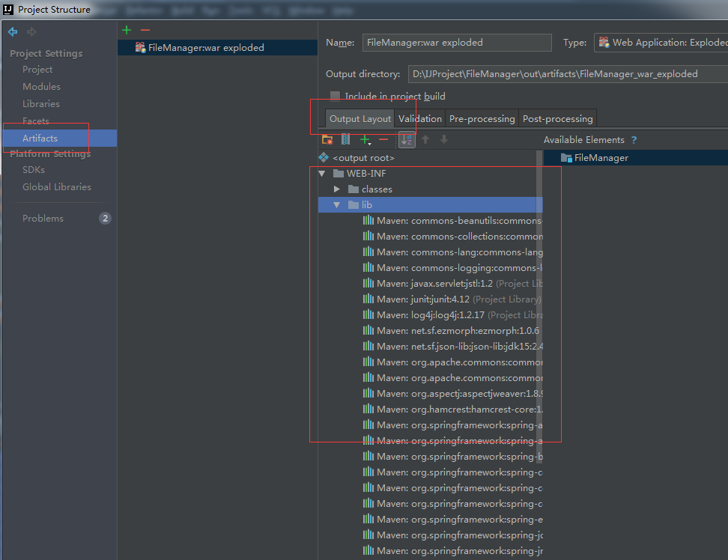Click the help question mark beside Available Elements

(x=634, y=140)
